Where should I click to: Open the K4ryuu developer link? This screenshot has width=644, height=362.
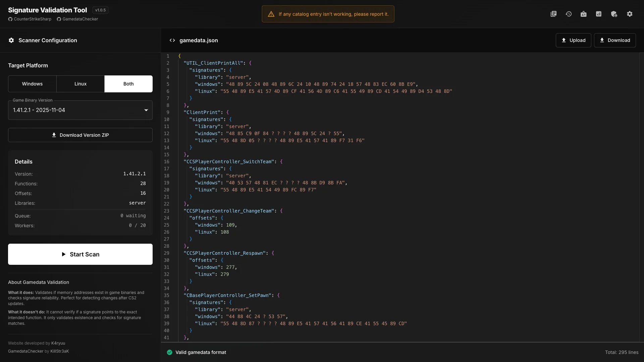pyautogui.click(x=58, y=343)
